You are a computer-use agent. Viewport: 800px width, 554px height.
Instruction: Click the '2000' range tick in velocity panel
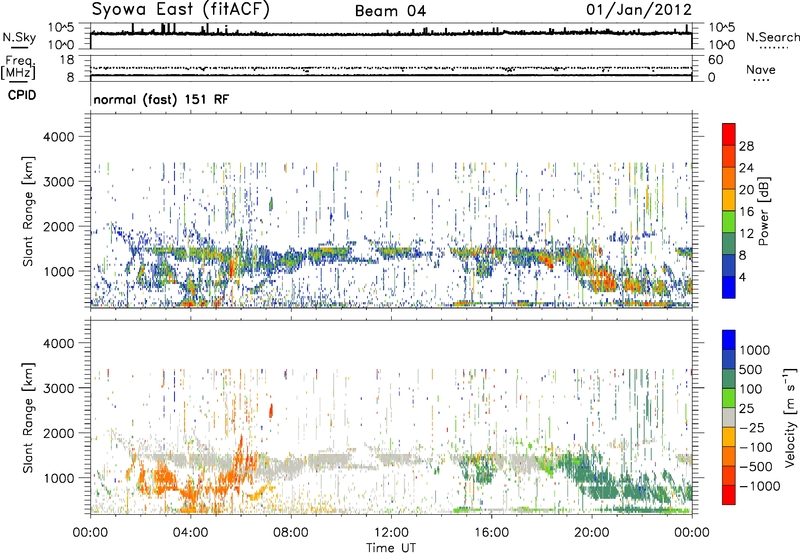(x=58, y=433)
